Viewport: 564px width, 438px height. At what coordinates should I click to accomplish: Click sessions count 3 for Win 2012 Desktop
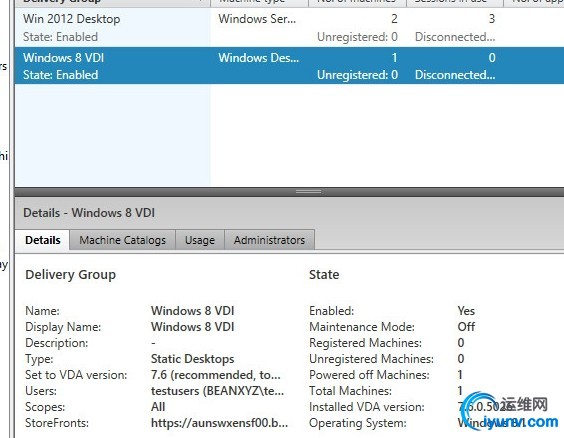click(x=492, y=19)
